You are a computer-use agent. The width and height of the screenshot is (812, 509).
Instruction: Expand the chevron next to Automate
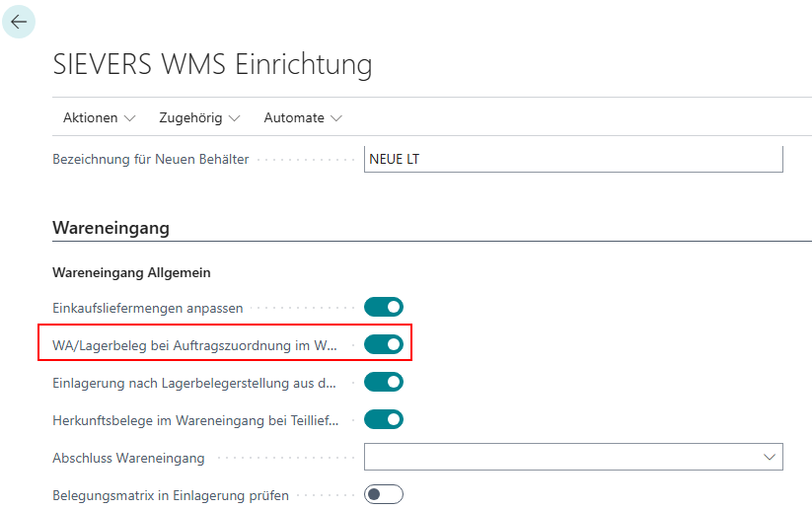[336, 118]
